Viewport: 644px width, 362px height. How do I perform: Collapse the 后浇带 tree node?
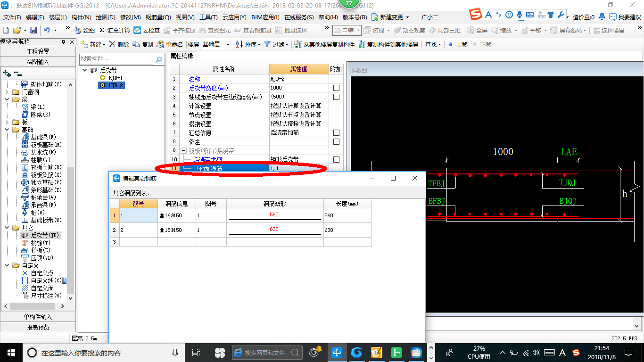click(84, 70)
